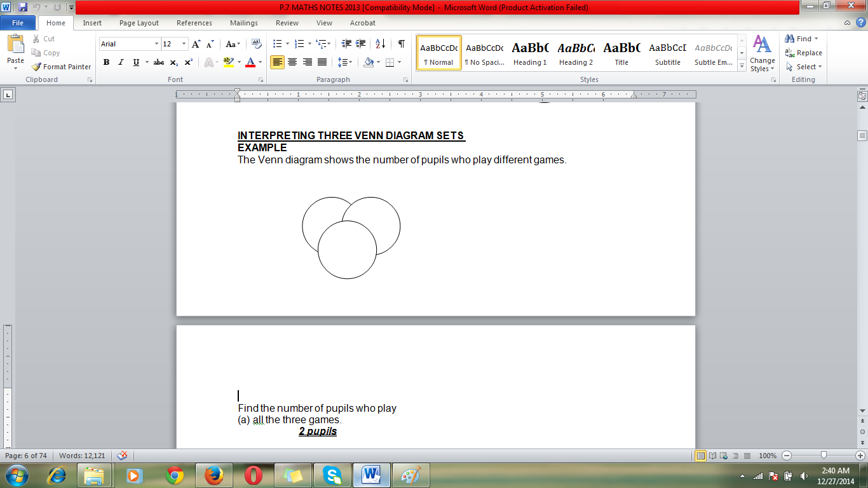Apply strikethrough formatting
This screenshot has height=488, width=868.
[159, 62]
